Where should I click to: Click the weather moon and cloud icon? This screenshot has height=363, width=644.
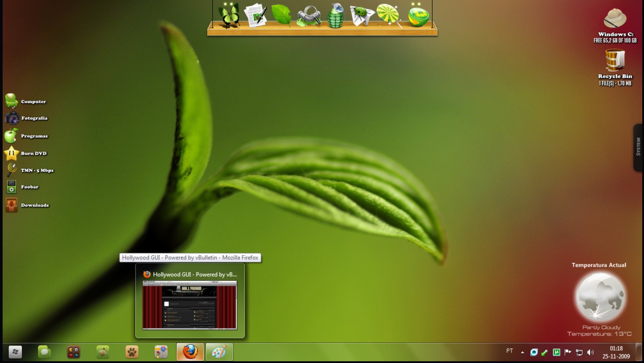[601, 297]
